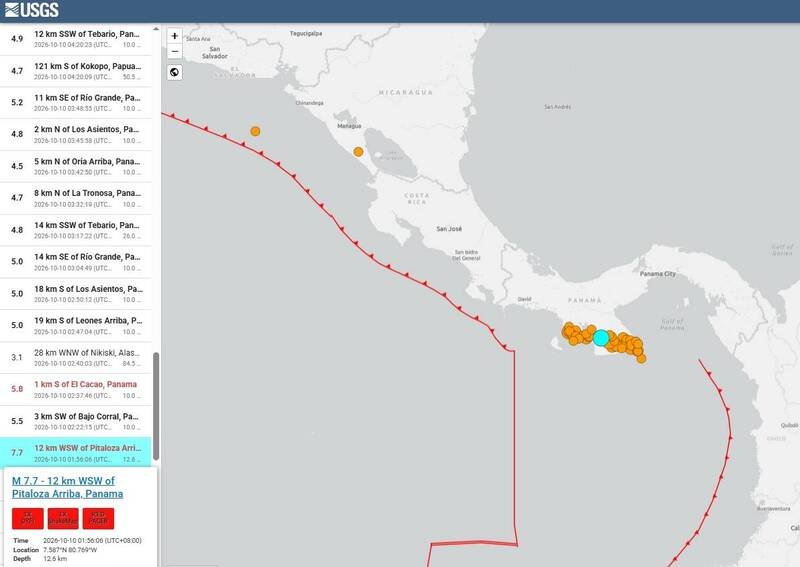This screenshot has height=567, width=800.
Task: Select 4.8 quake 2 km N of Los Asientos
Action: coord(76,134)
